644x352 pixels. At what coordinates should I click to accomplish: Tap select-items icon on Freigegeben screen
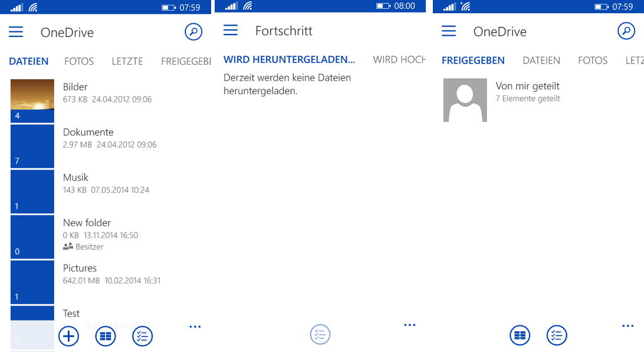pos(557,335)
